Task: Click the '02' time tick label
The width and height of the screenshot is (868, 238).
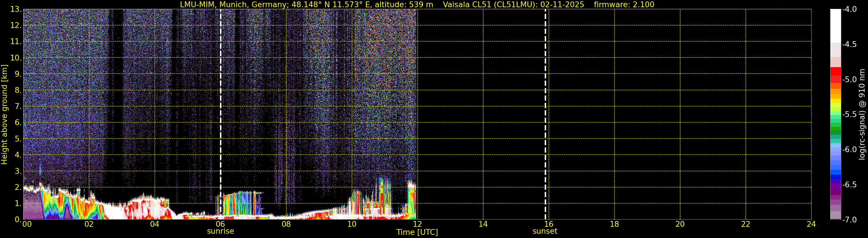Action: (89, 224)
